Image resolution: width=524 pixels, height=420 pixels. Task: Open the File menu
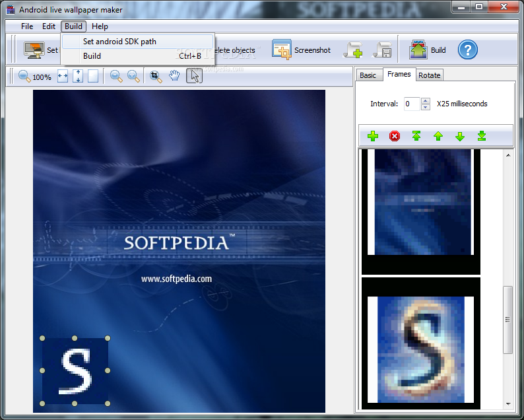[27, 26]
